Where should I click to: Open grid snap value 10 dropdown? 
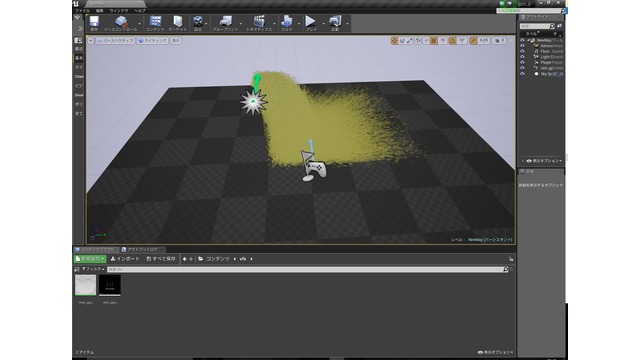[443, 40]
